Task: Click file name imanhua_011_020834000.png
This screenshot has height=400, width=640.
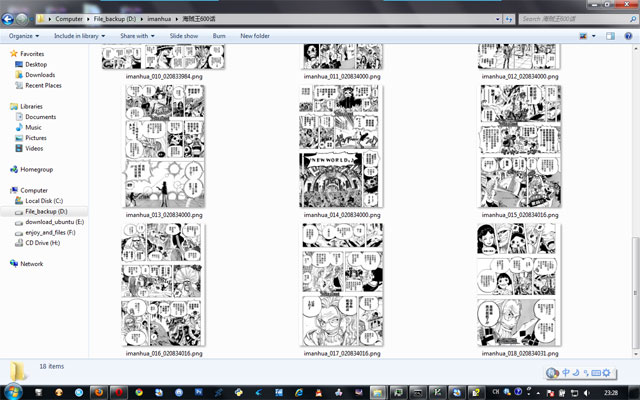Action: pos(342,76)
